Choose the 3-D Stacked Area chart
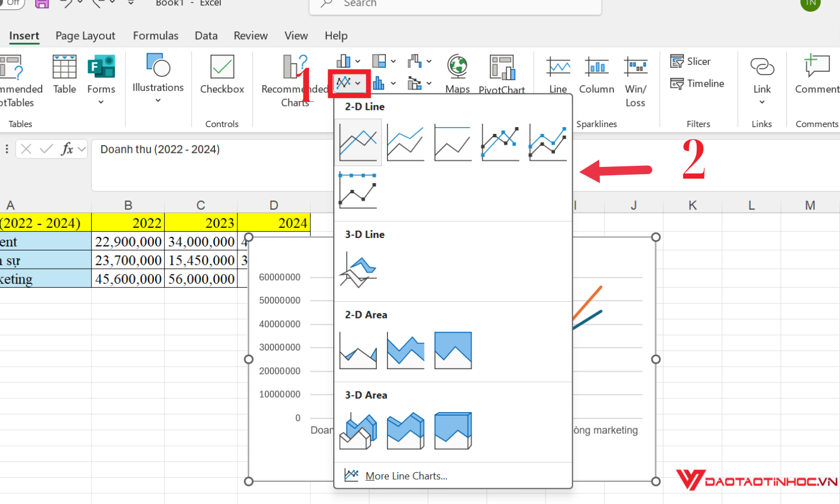 tap(405, 431)
